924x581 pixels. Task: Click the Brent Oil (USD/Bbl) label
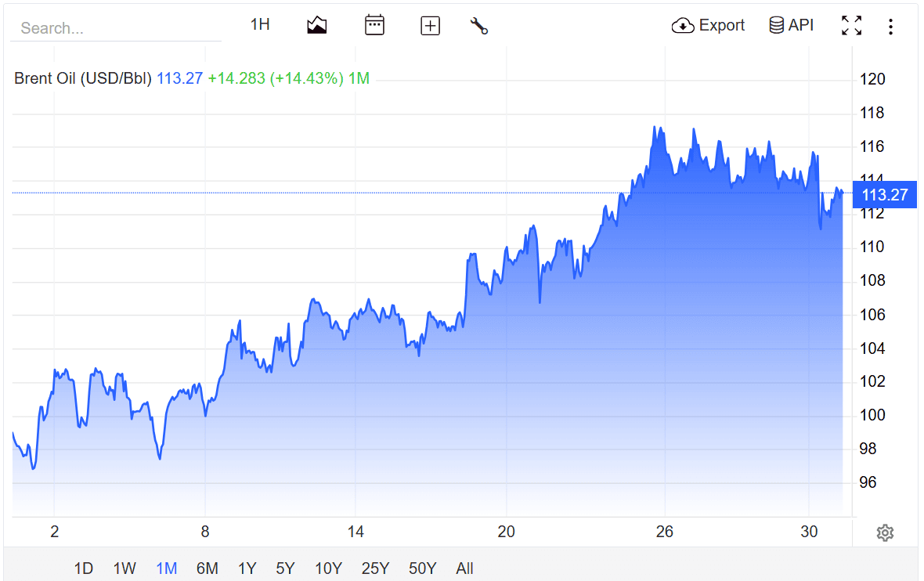coord(83,78)
